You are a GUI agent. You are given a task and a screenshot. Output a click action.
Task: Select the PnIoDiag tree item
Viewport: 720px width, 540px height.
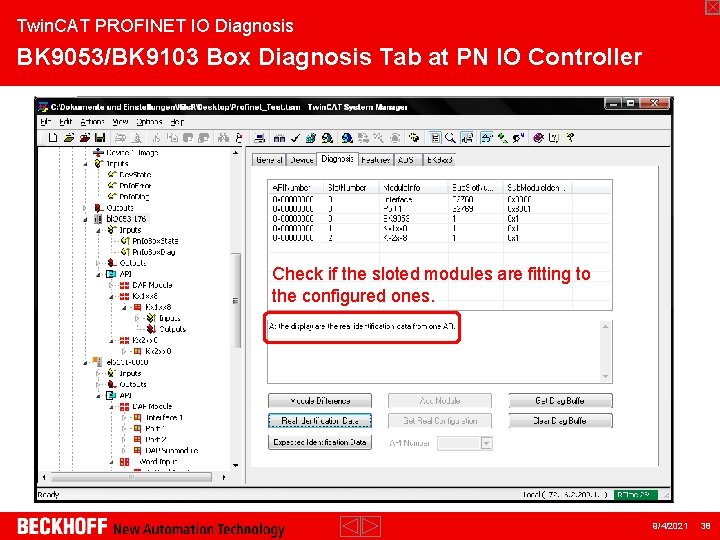pyautogui.click(x=134, y=197)
